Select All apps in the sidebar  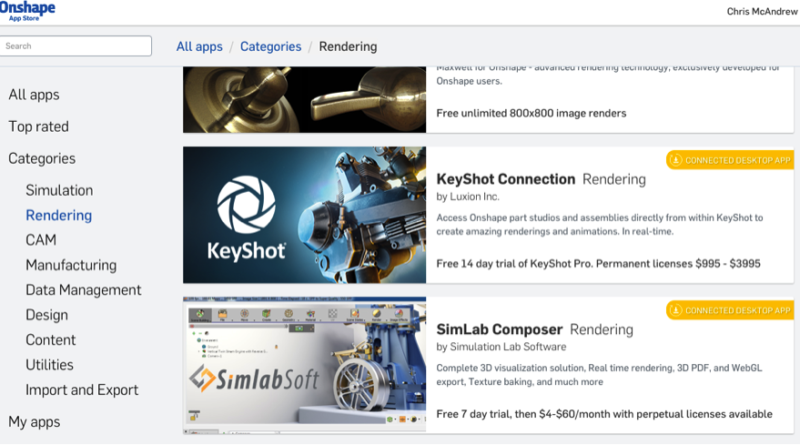pyautogui.click(x=34, y=95)
